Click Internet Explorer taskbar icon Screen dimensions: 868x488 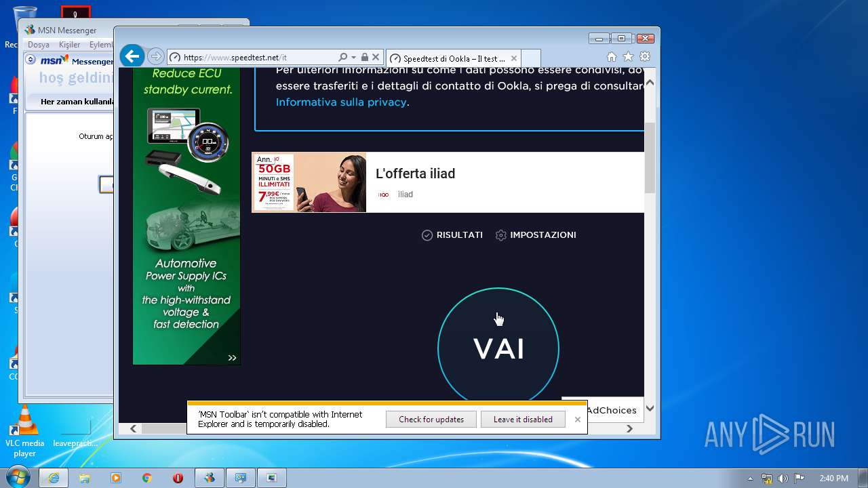pyautogui.click(x=54, y=478)
